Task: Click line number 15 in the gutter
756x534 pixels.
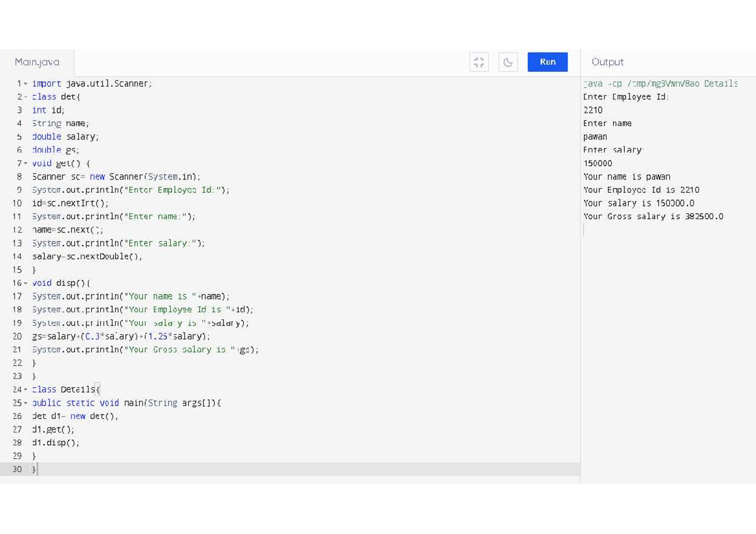Action: pos(17,270)
